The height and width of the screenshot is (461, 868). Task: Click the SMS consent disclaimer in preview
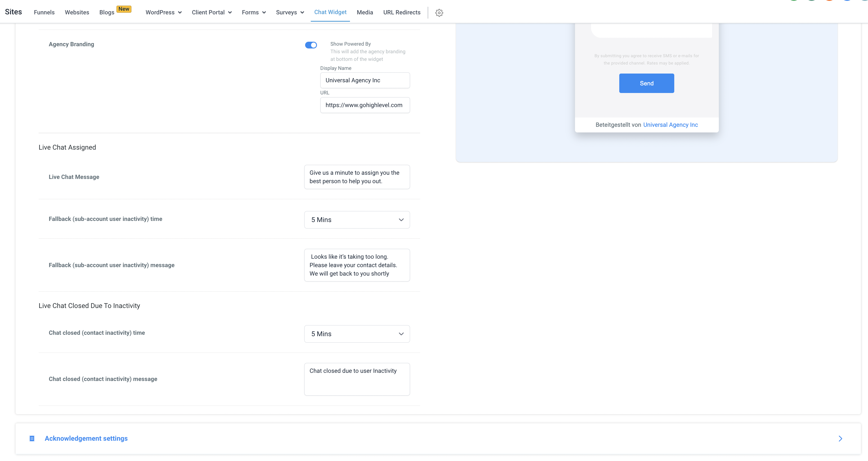[646, 59]
